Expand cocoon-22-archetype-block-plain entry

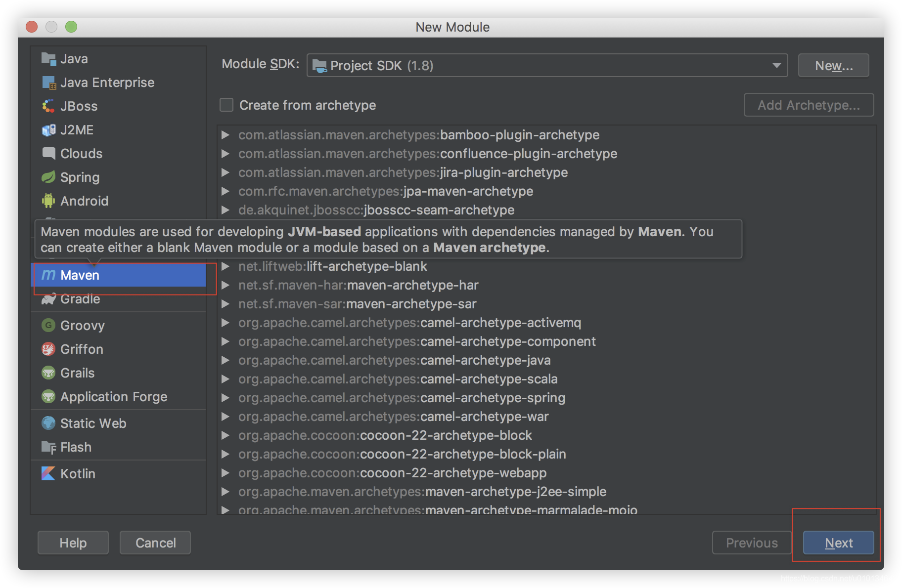[x=225, y=454]
